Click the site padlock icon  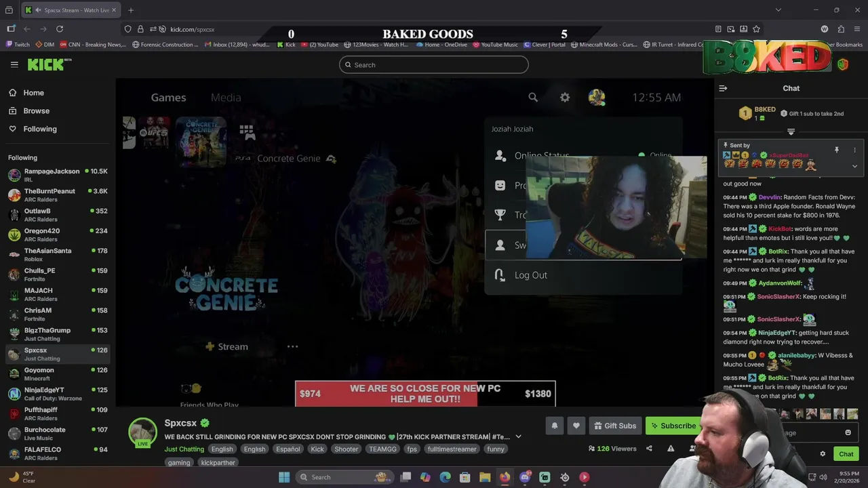pos(140,29)
